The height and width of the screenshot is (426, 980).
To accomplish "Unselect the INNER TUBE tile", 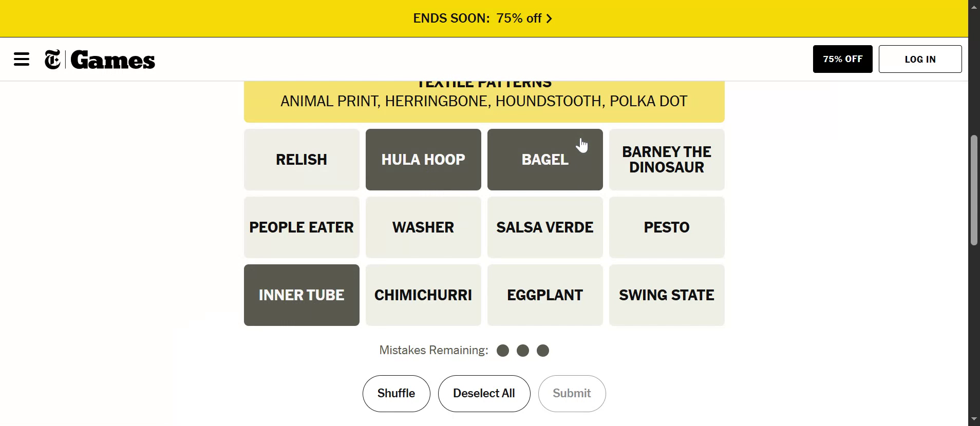I will 301,295.
